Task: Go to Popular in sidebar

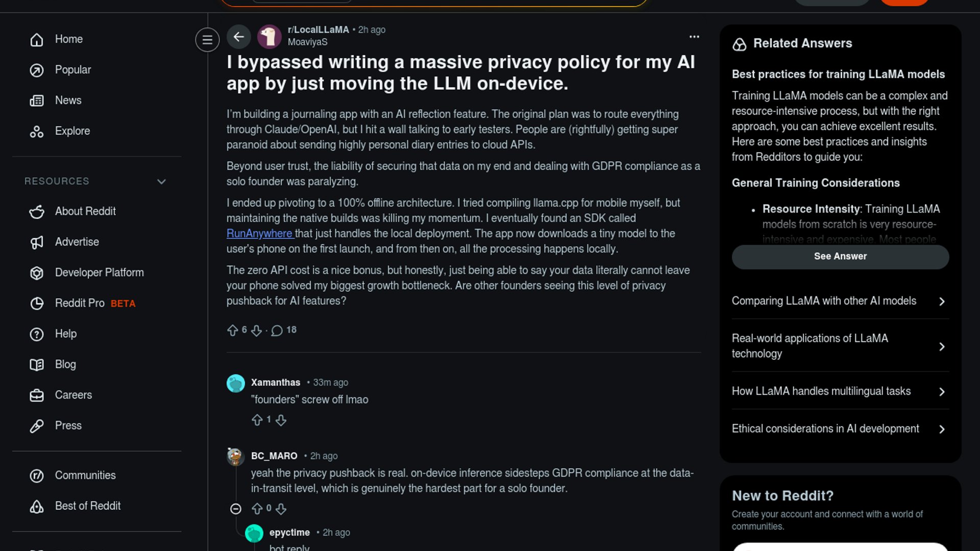Action: pyautogui.click(x=72, y=70)
